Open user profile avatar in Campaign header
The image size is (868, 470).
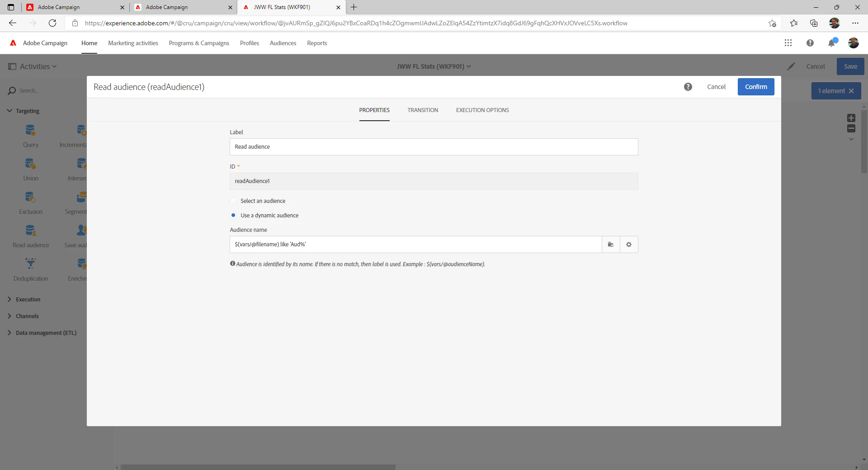[x=854, y=43]
